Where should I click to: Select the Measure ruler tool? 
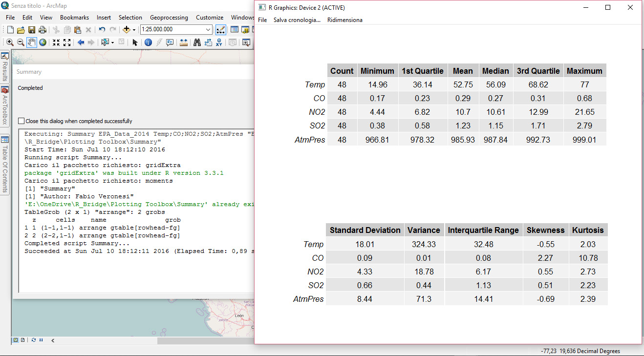click(184, 42)
